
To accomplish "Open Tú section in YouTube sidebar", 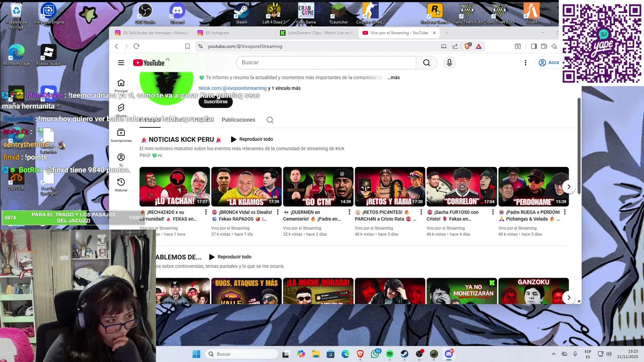I will coord(121,160).
